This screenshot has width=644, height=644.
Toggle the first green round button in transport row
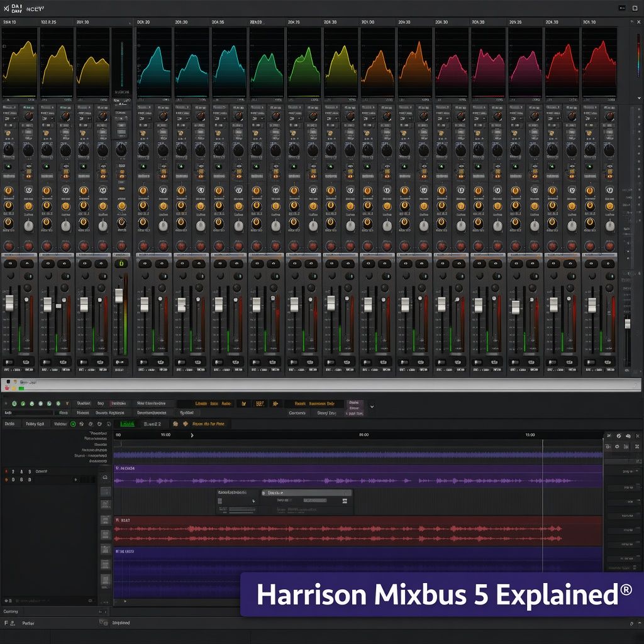pos(14,404)
